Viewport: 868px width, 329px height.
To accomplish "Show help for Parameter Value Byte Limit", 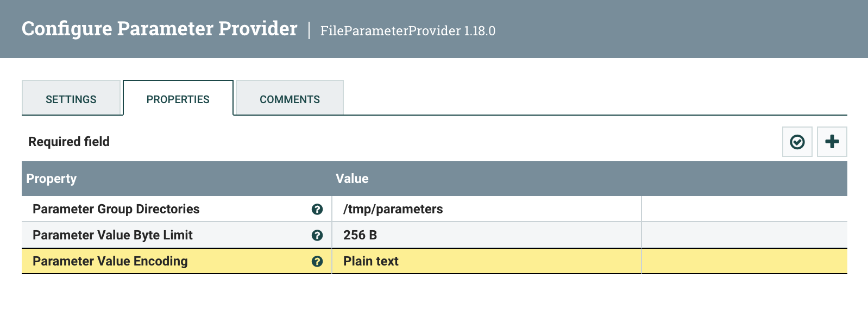I will (317, 235).
